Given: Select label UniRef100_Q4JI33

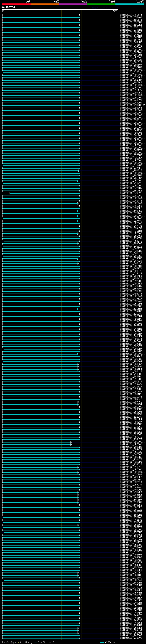Looking at the screenshot, I should pos(131,130).
